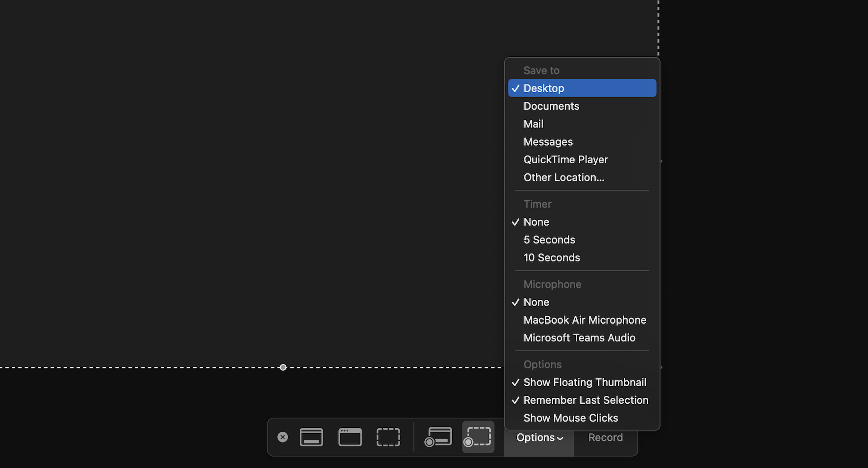The image size is (868, 468).
Task: Click bottom edge selection resize handle
Action: pyautogui.click(x=283, y=367)
